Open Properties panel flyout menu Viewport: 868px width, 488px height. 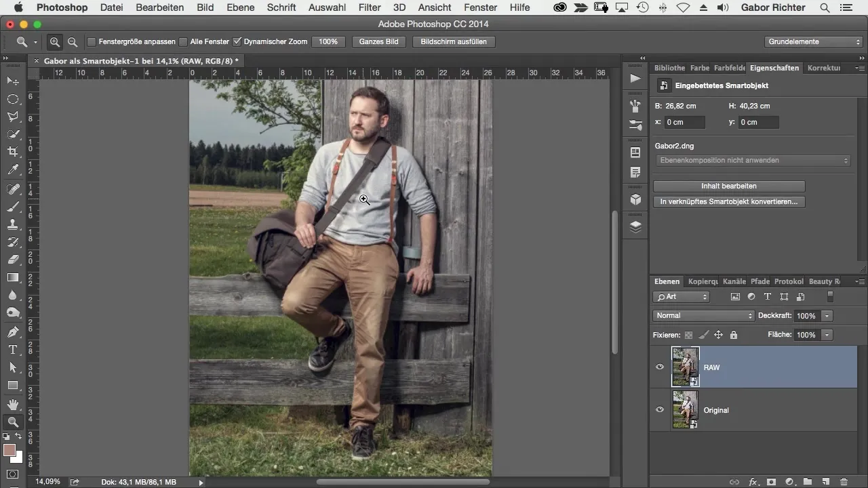[860, 68]
